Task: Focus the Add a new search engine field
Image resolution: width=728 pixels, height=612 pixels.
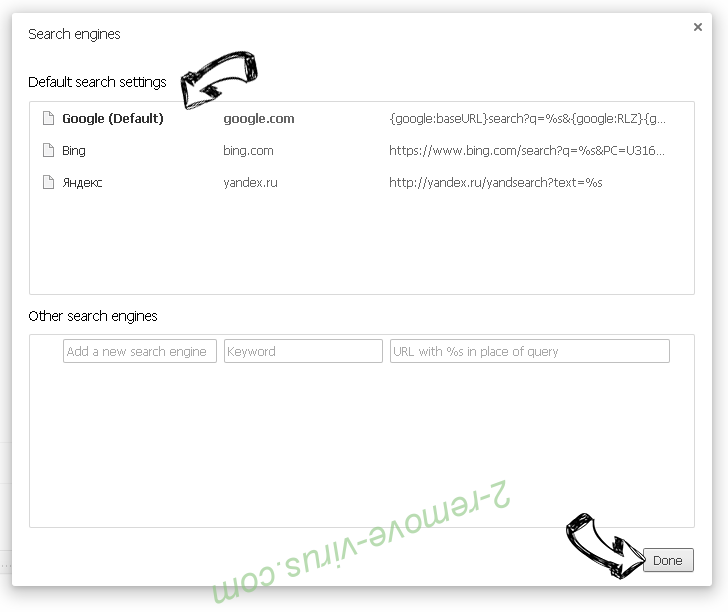Action: [x=140, y=351]
